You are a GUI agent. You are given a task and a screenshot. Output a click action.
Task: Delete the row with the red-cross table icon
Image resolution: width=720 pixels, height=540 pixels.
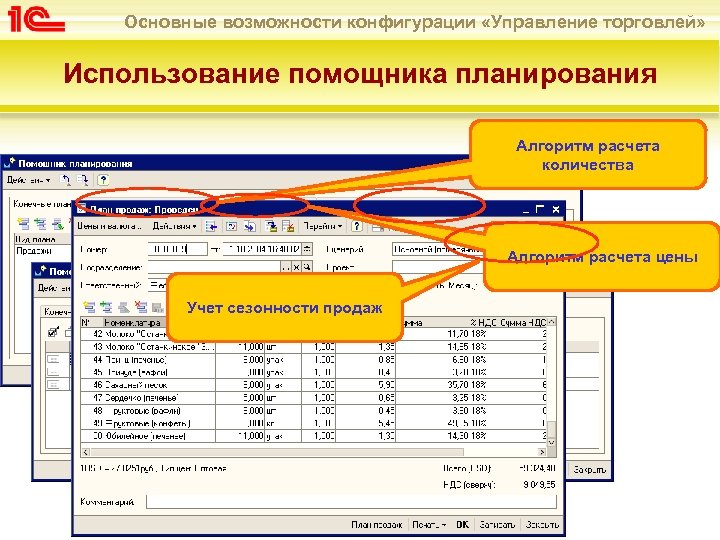(141, 307)
